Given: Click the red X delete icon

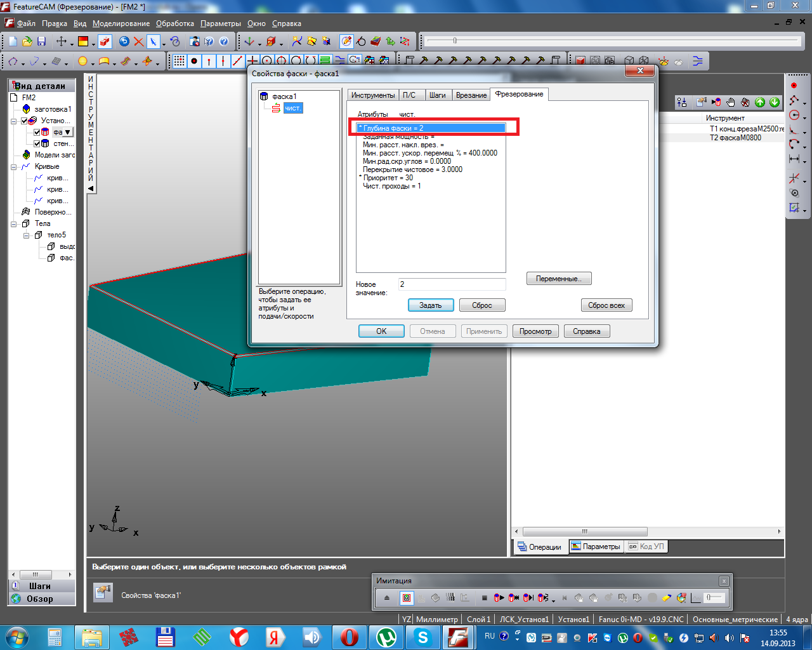Looking at the screenshot, I should 139,41.
